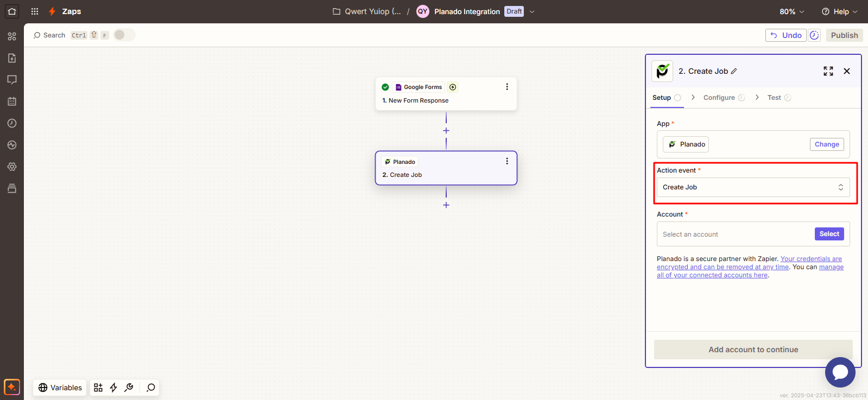This screenshot has height=400, width=868.
Task: Rename step with the pencil icon
Action: tap(734, 71)
